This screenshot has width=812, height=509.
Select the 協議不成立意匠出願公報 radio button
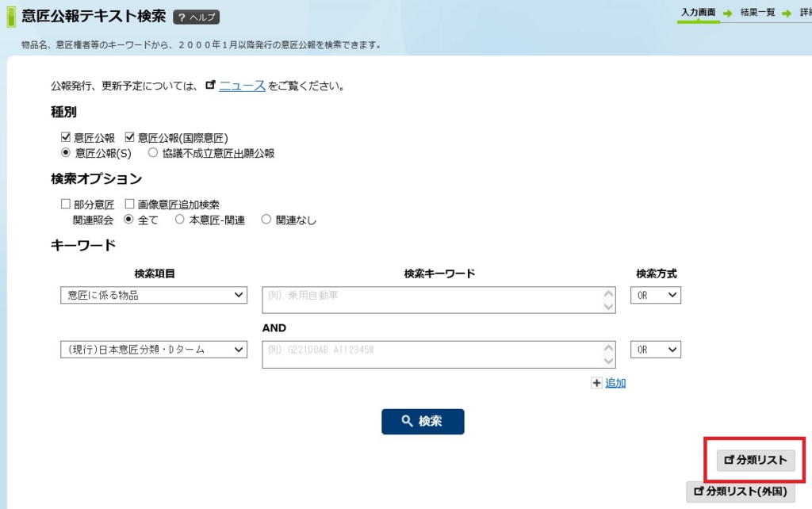click(153, 153)
